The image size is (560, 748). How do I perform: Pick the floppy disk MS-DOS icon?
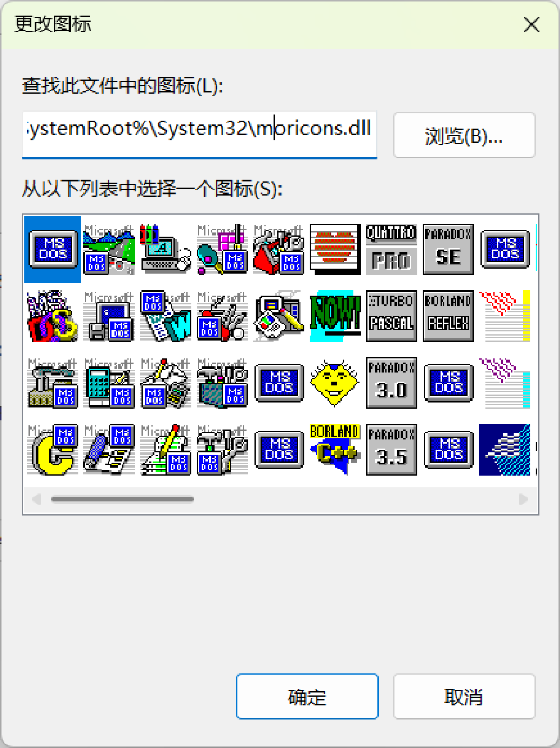click(109, 316)
